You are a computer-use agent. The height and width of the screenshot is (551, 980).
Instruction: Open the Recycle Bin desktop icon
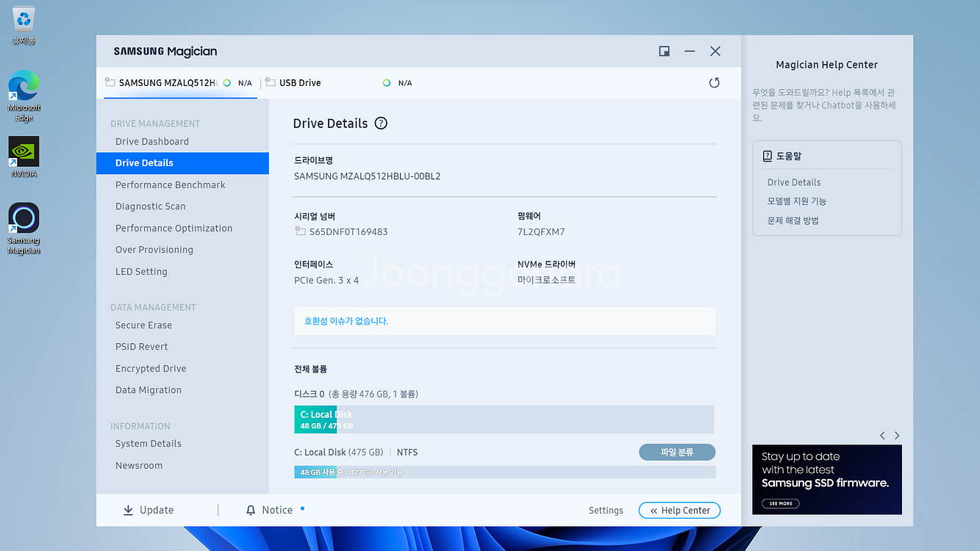[24, 25]
